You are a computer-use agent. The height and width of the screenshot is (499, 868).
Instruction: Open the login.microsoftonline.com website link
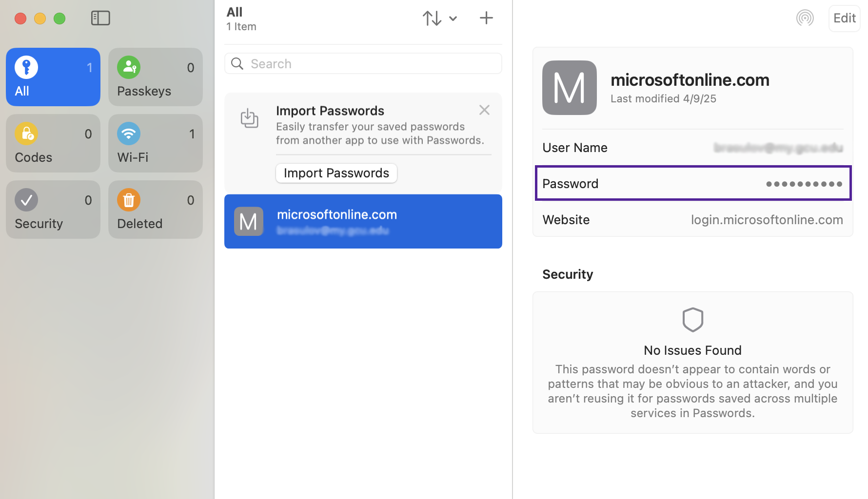[x=767, y=220]
